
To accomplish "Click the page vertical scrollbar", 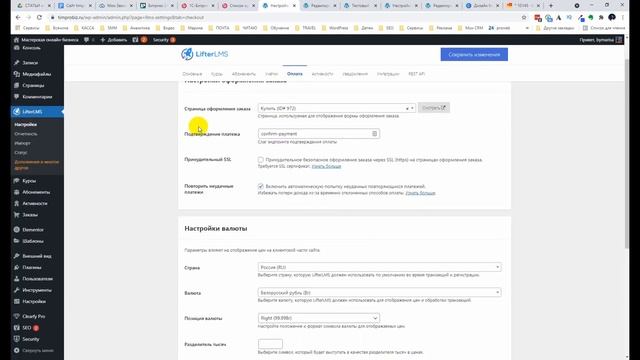I will coord(627,153).
